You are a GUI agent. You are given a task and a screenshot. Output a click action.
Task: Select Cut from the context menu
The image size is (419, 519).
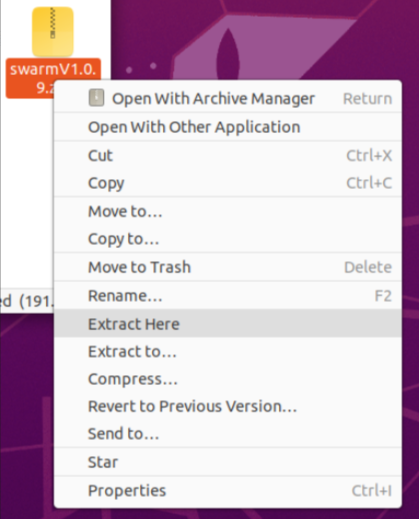228,155
